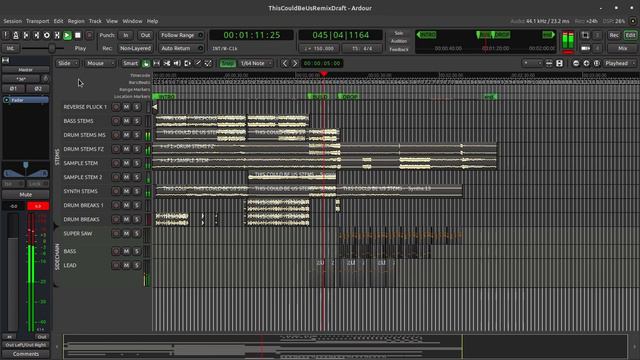Collapse the SIDECHAIN track group
The image size is (640, 360).
click(57, 256)
